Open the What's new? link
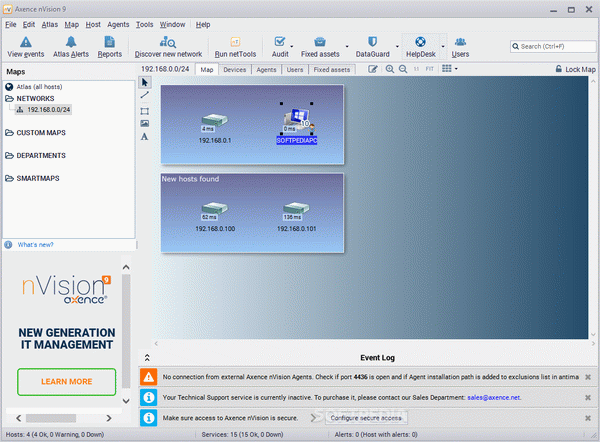 point(36,245)
